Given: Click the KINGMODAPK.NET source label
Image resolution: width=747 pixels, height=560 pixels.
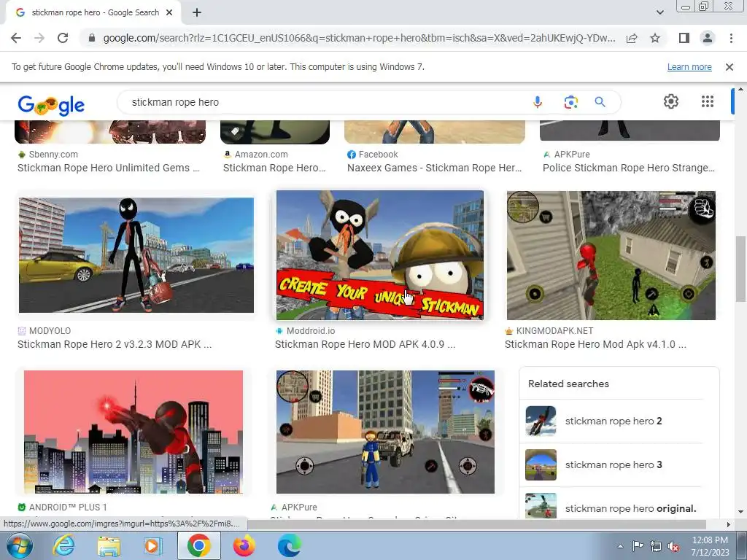Looking at the screenshot, I should coord(554,331).
